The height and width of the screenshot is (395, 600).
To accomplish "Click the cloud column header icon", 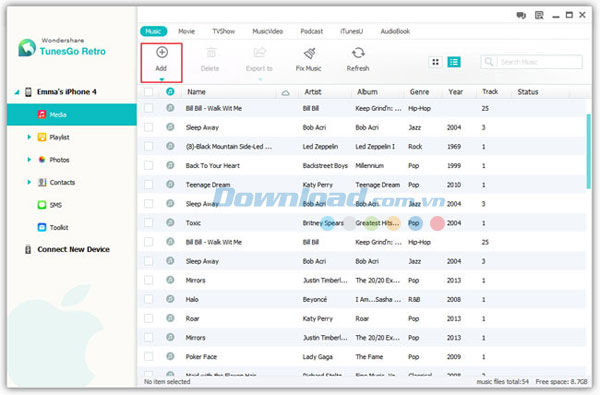I will pyautogui.click(x=285, y=93).
